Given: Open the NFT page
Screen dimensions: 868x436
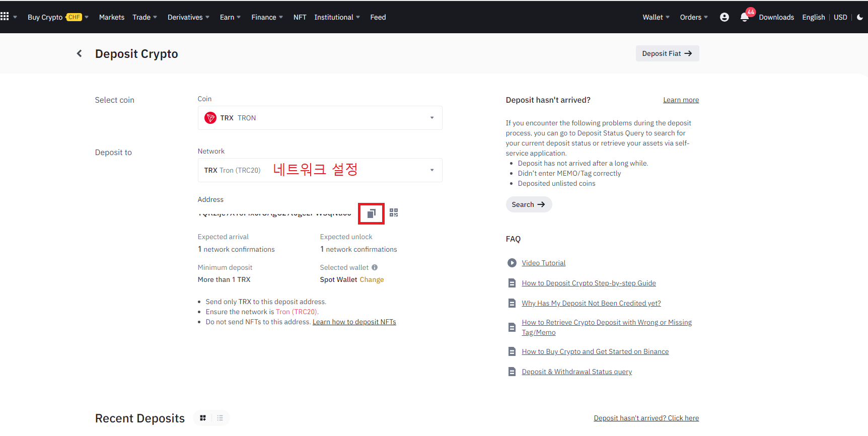Looking at the screenshot, I should 300,17.
